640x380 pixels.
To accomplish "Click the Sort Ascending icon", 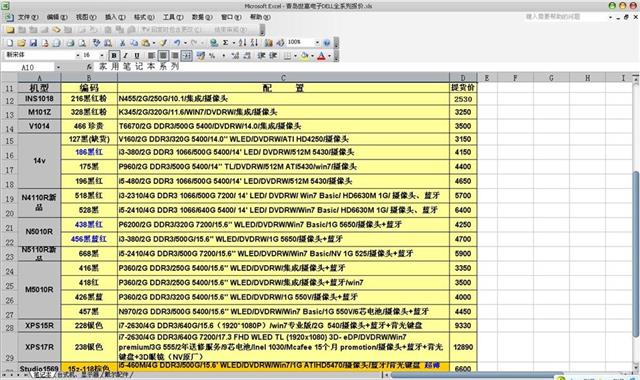I will (242, 42).
